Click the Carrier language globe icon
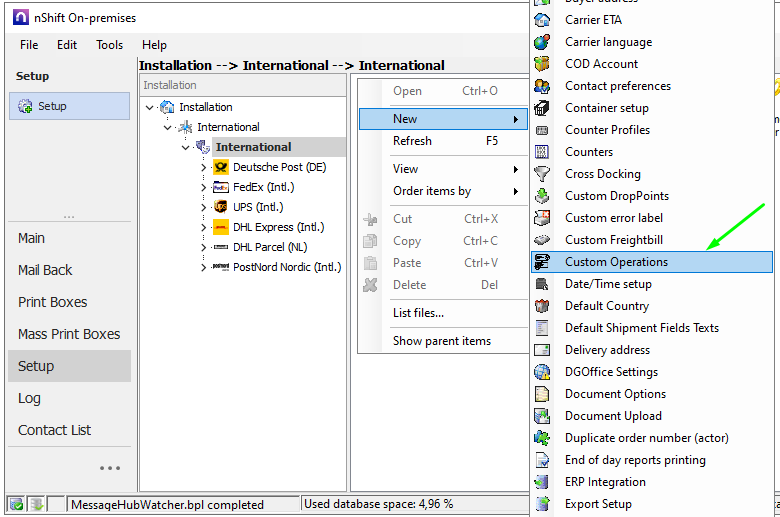Image resolution: width=780 pixels, height=517 pixels. [542, 42]
